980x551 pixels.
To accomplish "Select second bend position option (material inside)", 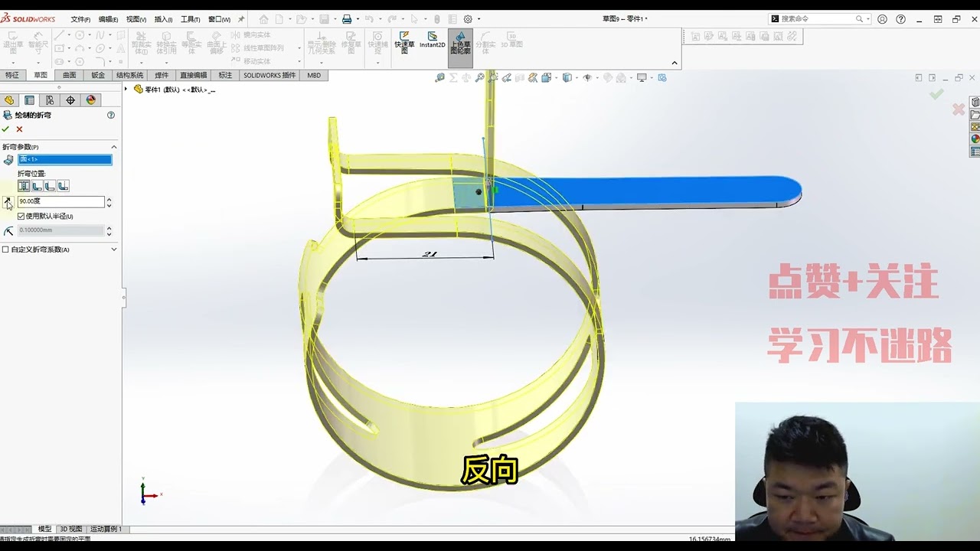I will pyautogui.click(x=37, y=186).
